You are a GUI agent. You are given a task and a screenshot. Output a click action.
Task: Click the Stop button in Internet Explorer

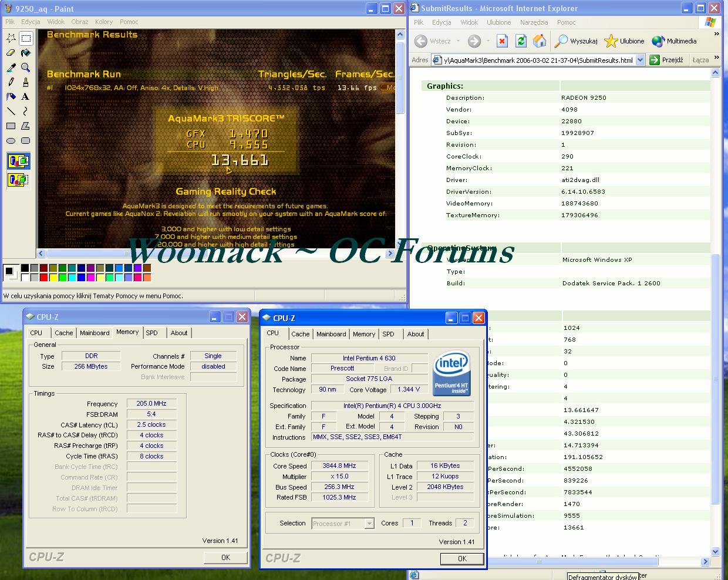pyautogui.click(x=502, y=41)
